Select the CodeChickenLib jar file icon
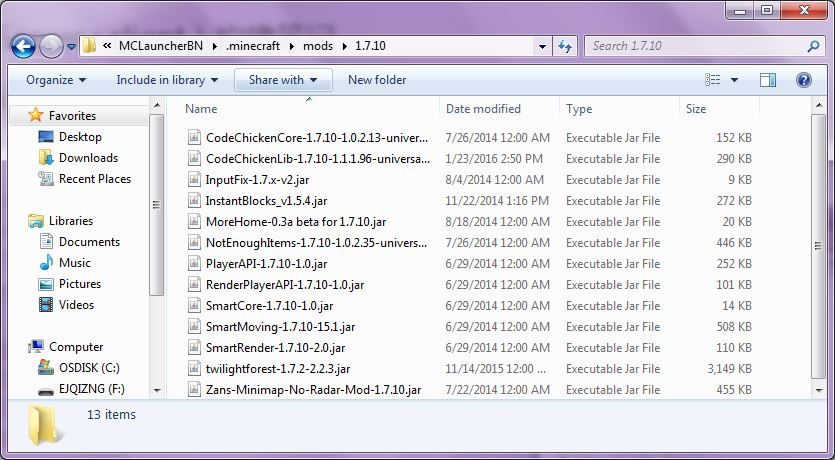The height and width of the screenshot is (460, 835). pos(194,159)
